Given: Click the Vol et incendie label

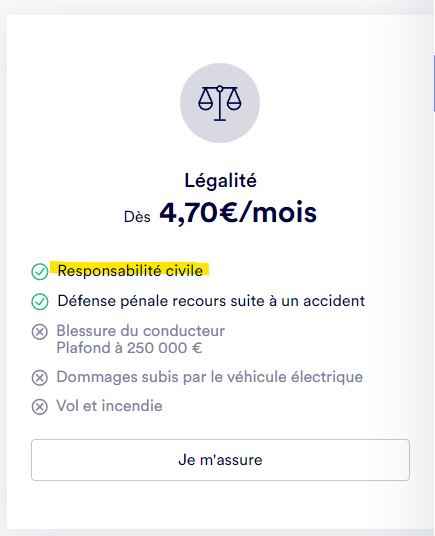Looking at the screenshot, I should 109,406.
